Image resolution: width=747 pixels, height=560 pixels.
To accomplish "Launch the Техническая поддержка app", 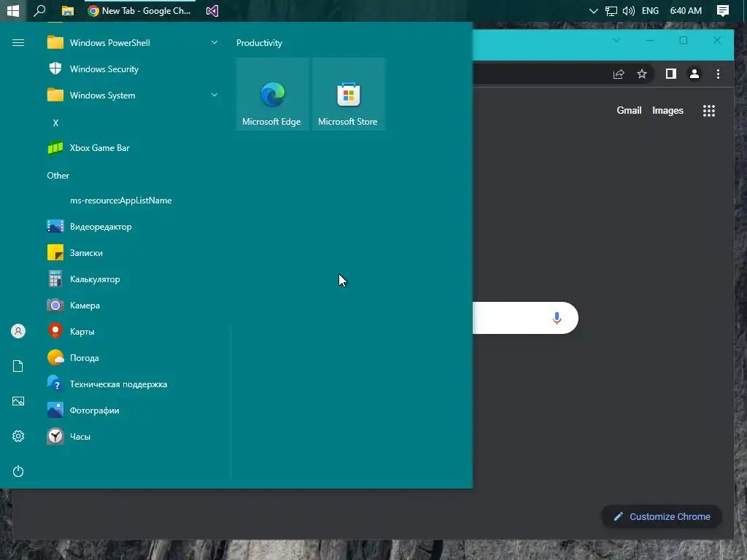I will pos(131,384).
